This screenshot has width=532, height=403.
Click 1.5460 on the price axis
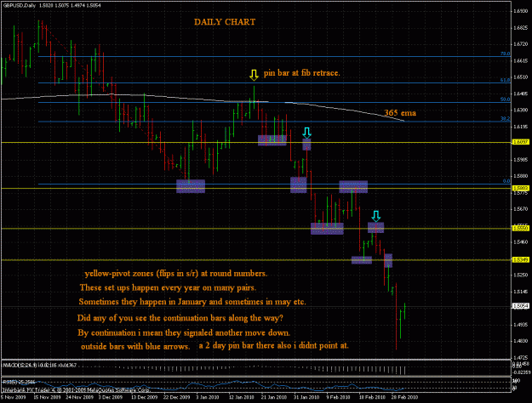pos(520,242)
